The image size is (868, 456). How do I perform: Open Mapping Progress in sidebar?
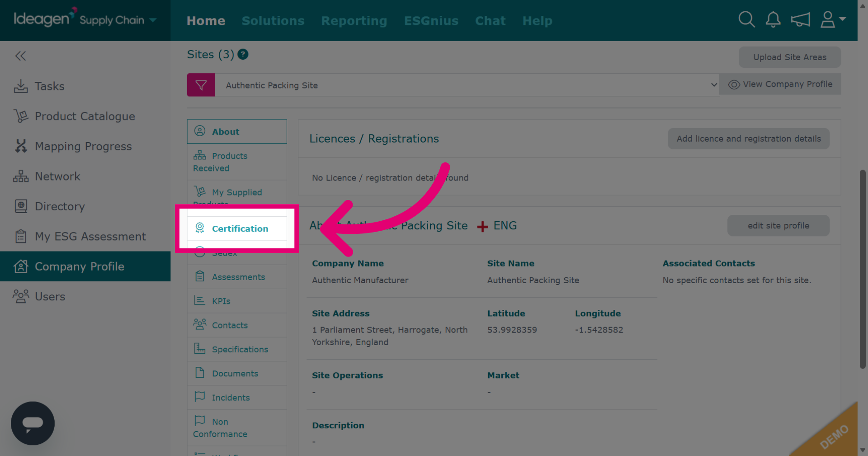pyautogui.click(x=85, y=146)
